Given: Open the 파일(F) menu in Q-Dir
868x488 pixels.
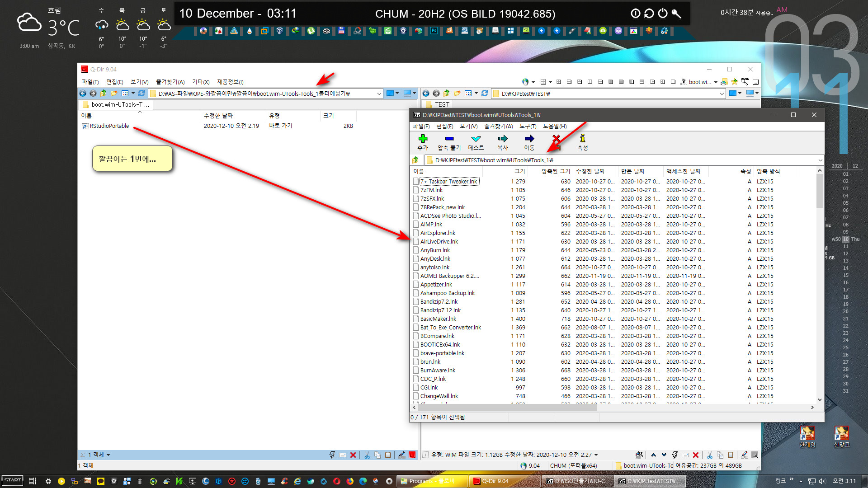Looking at the screenshot, I should pos(90,82).
